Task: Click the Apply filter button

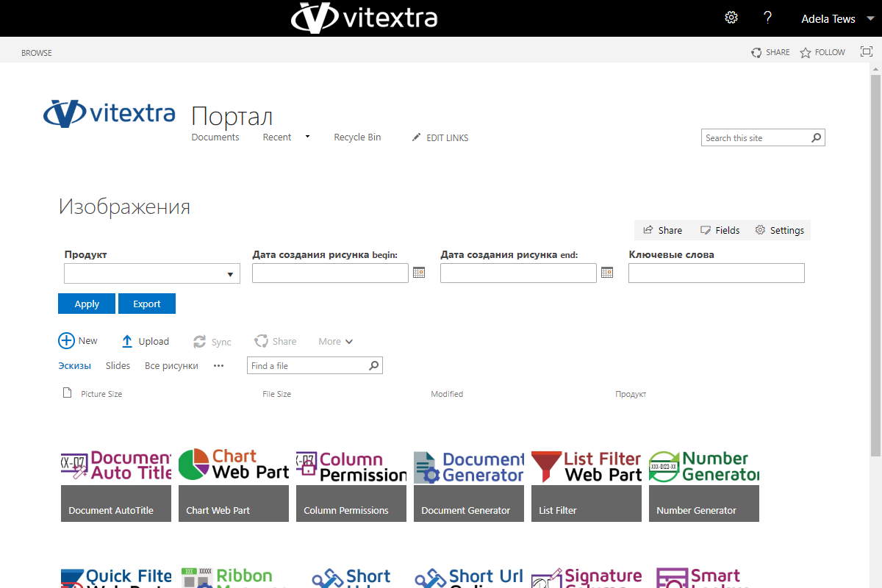Action: pyautogui.click(x=87, y=304)
